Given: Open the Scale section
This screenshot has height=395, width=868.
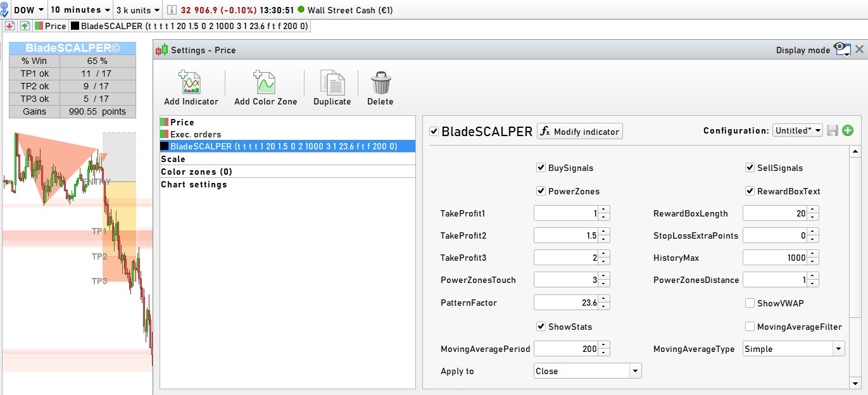Looking at the screenshot, I should point(288,159).
